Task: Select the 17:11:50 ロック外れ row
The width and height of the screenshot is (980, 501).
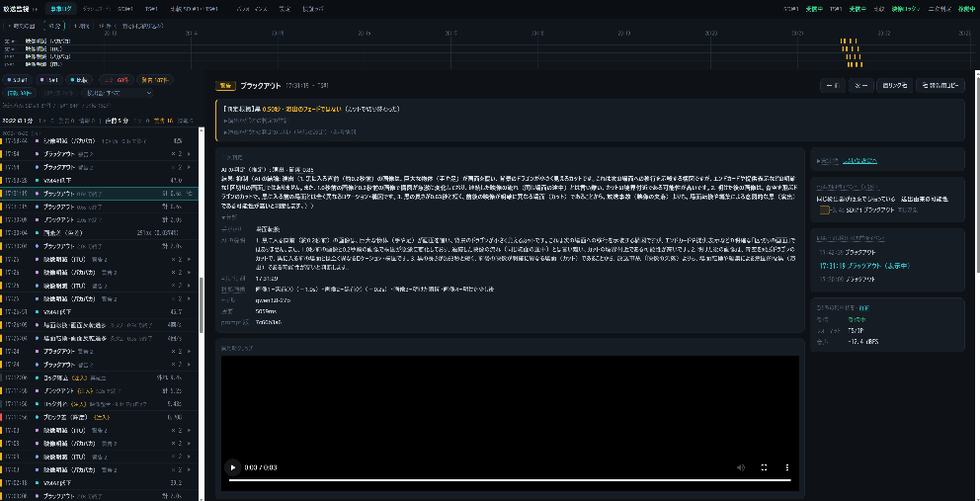Action: [99, 403]
